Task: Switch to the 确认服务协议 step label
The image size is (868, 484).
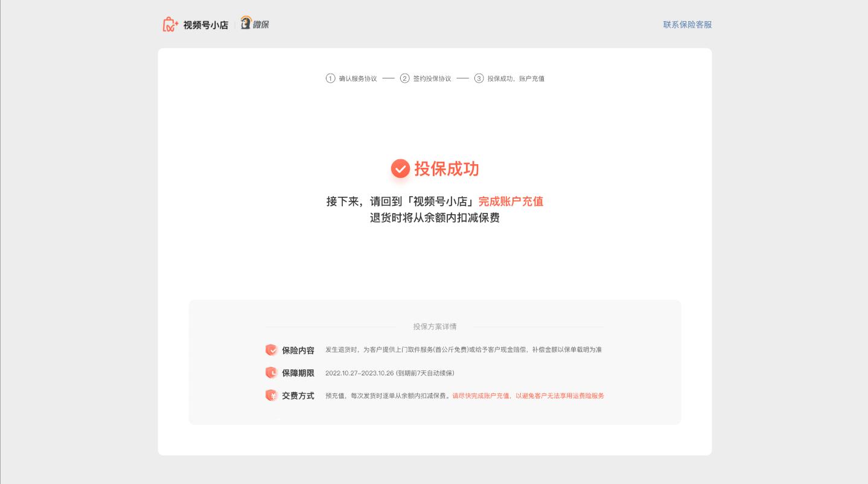Action: pos(359,78)
